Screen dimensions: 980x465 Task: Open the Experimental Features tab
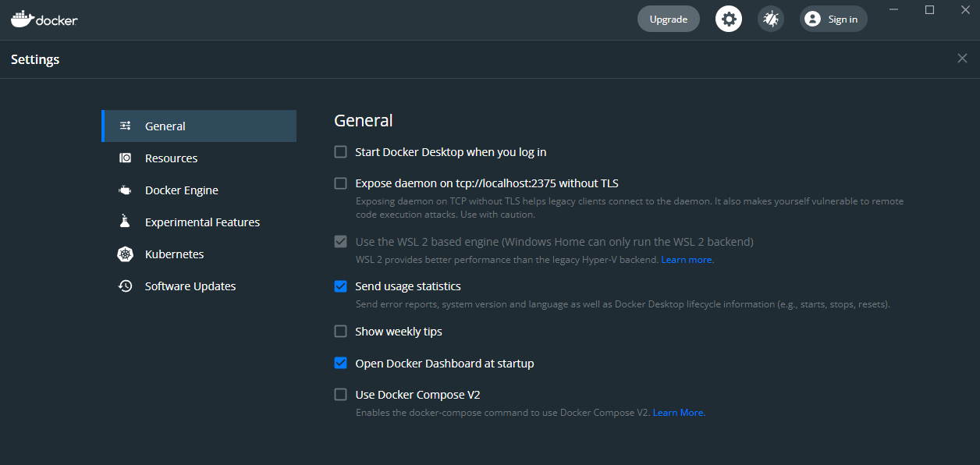pos(199,222)
